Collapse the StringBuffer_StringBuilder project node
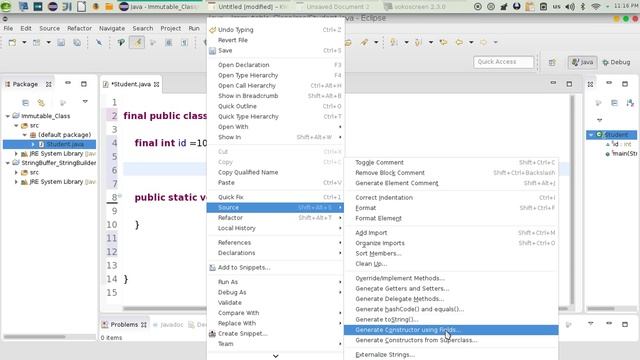Image resolution: width=640 pixels, height=360 pixels. coord(8,163)
